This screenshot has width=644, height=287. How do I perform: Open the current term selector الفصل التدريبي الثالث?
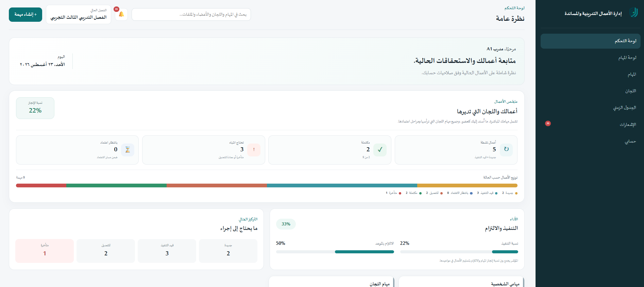tap(79, 14)
